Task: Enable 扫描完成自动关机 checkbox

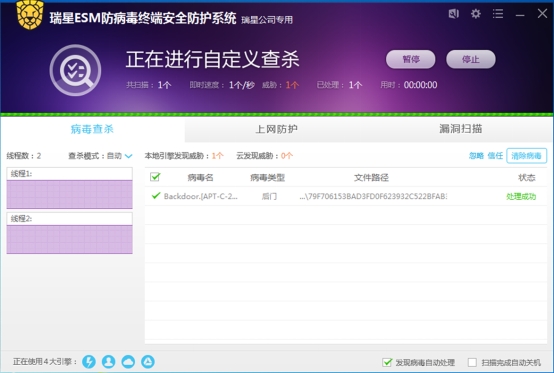Action: [472, 362]
